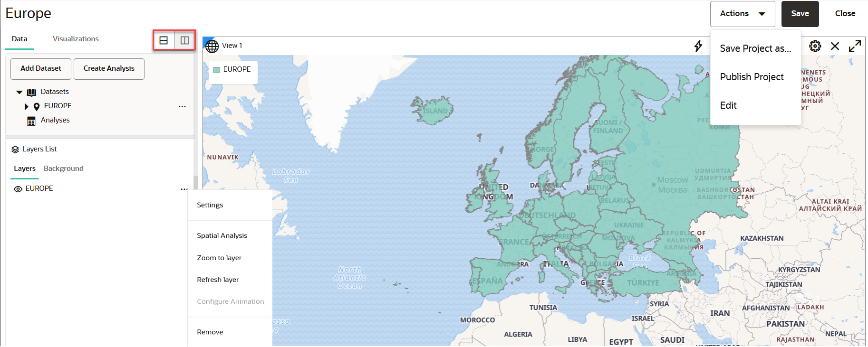Open EUROPE layer more options ellipsis
Image resolution: width=868 pixels, height=347 pixels.
pyautogui.click(x=184, y=189)
